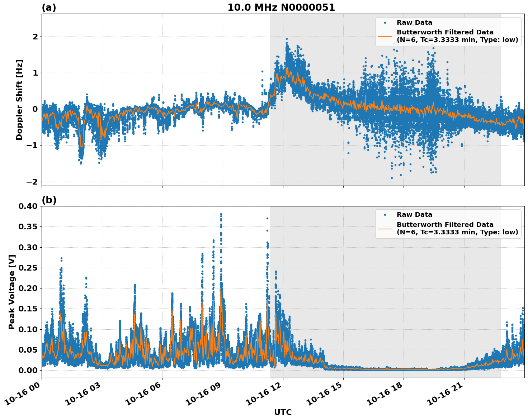Click the "Peak Voltage [V]" y-axis label

(12, 292)
